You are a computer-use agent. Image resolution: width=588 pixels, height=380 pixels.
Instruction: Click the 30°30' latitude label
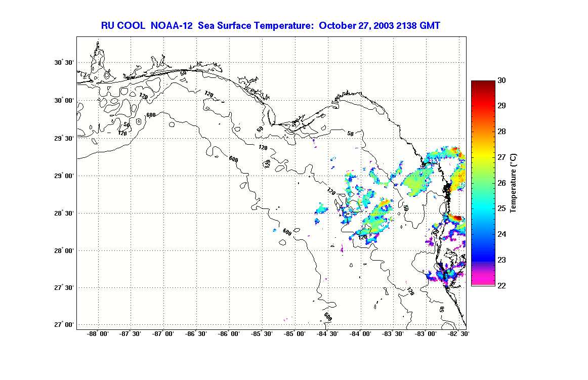click(65, 63)
